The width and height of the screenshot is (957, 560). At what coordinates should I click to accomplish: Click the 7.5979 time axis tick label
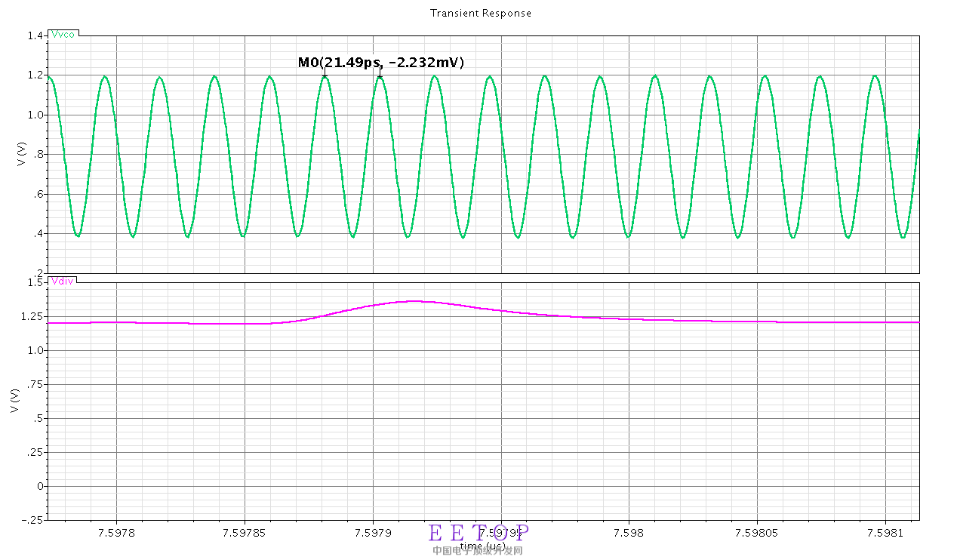(x=373, y=533)
